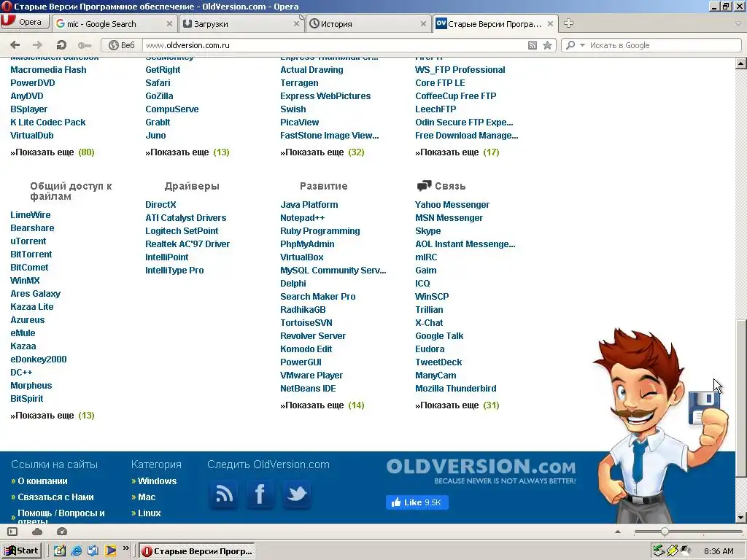Open the О компании footer link
The image size is (747, 560).
(42, 481)
